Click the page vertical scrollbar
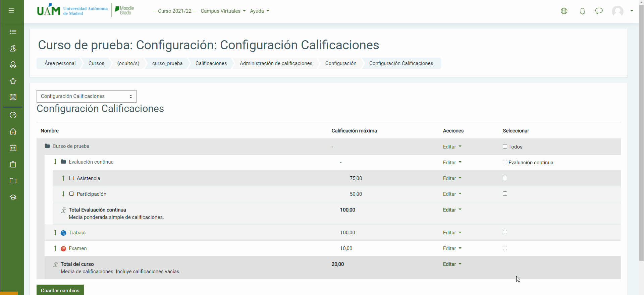 coord(641,134)
